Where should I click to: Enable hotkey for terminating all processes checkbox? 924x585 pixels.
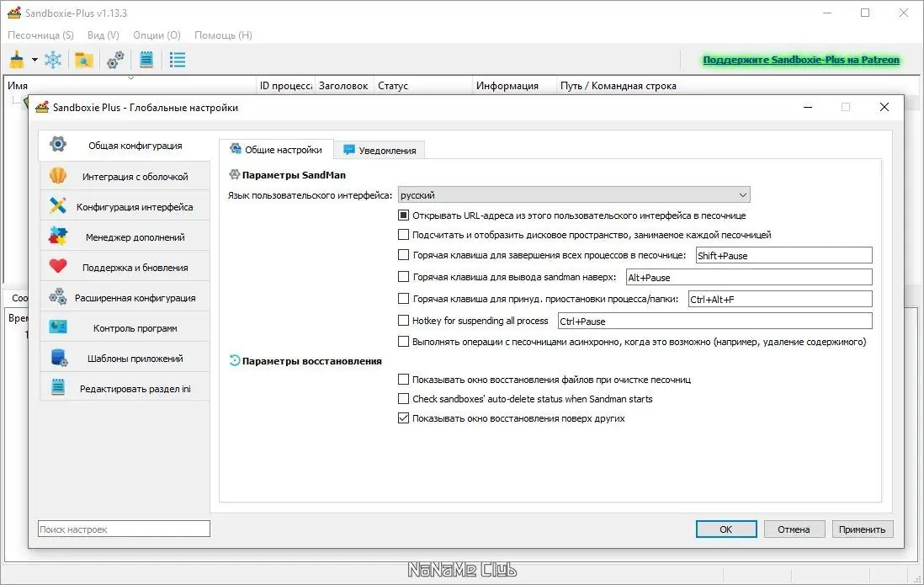[x=403, y=255]
